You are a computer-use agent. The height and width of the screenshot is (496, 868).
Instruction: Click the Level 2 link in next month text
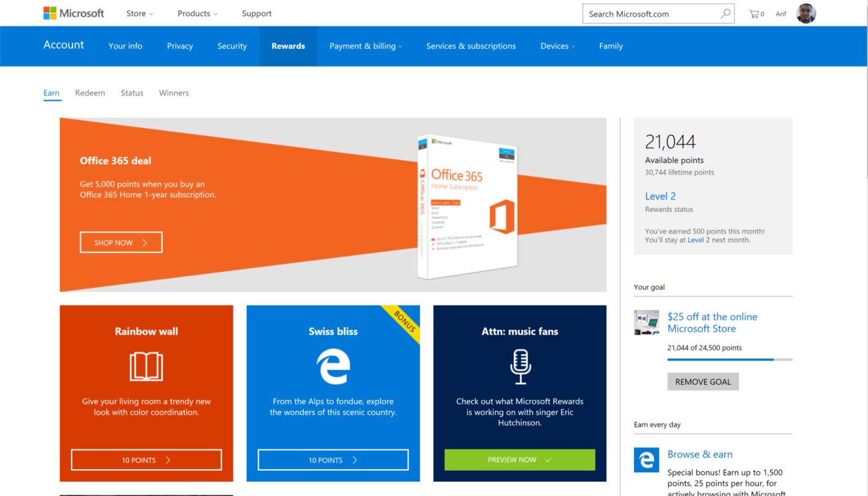coord(699,240)
